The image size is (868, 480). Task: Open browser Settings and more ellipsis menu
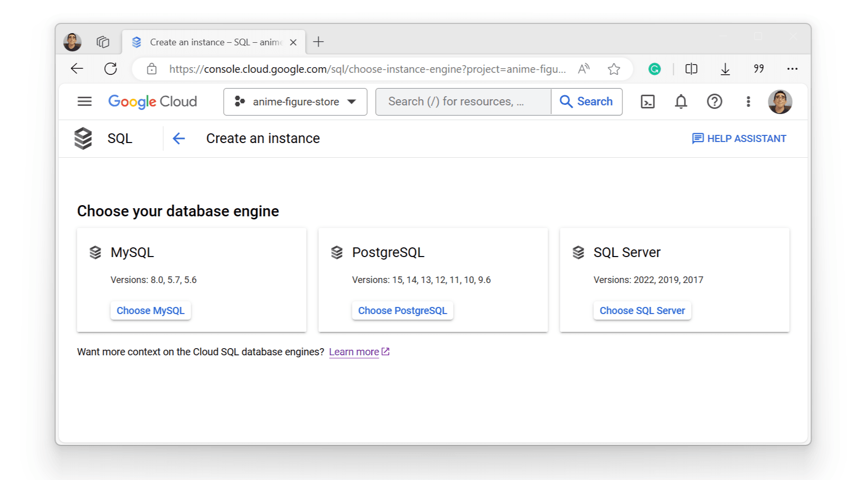pyautogui.click(x=792, y=69)
